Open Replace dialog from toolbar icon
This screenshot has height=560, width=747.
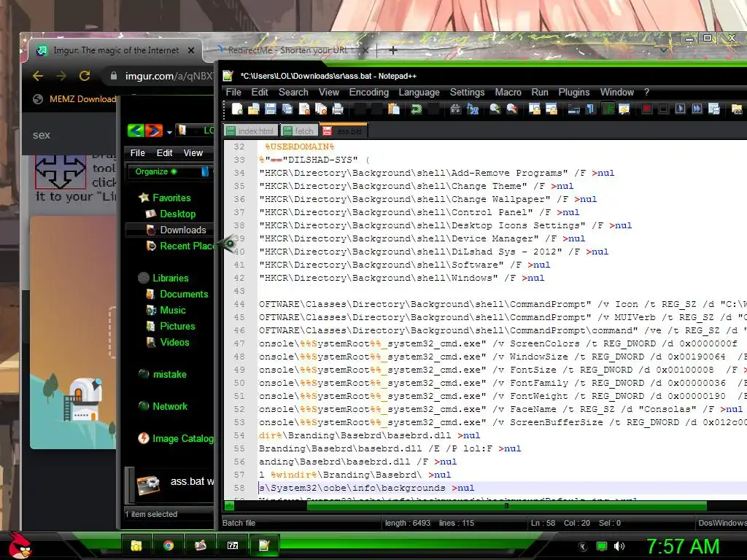pos(473,109)
